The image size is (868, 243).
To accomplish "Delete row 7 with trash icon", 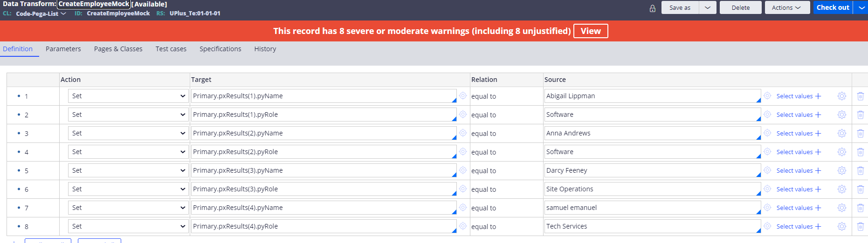I will click(x=861, y=208).
